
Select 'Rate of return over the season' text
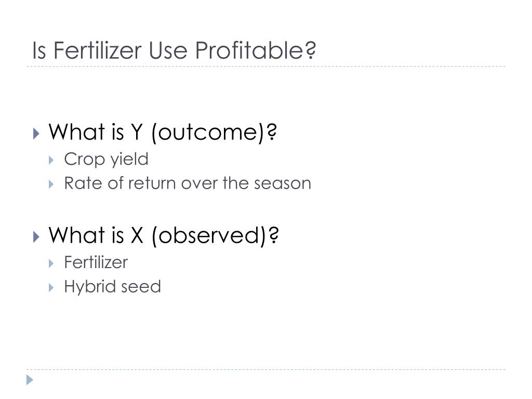coord(188,183)
